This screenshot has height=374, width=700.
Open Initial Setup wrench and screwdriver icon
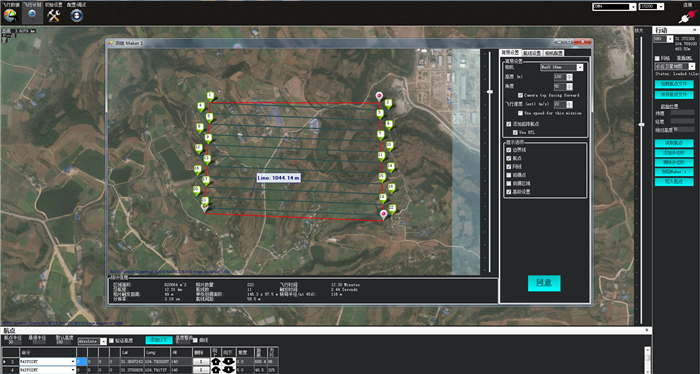(54, 15)
